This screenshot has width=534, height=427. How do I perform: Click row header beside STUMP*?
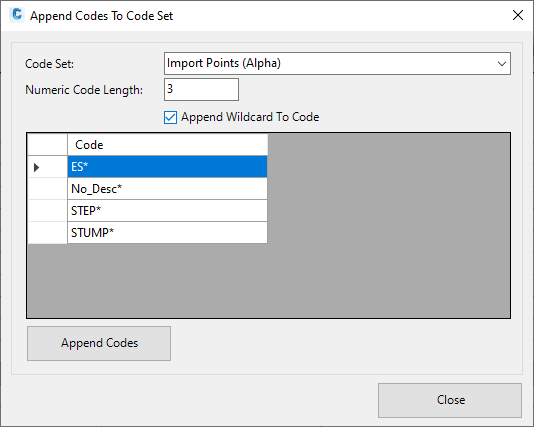(x=47, y=233)
